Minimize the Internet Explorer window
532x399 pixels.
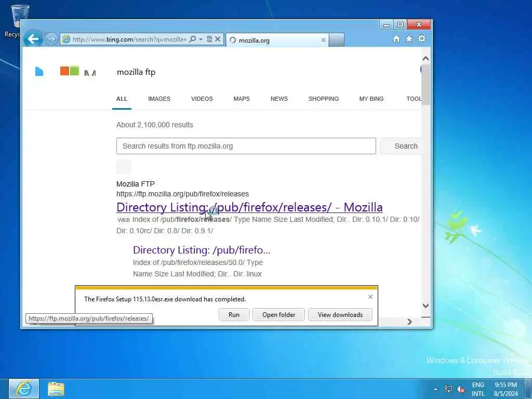pos(386,24)
